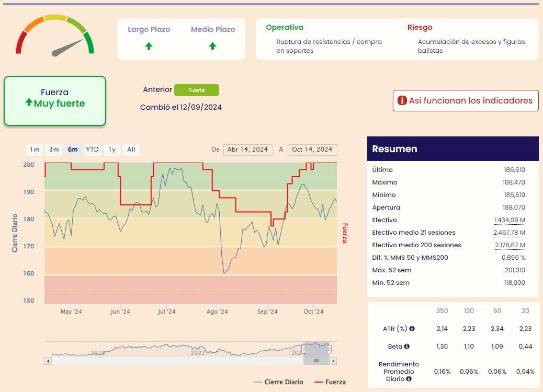Click the Apertura value 188,070
The width and height of the screenshot is (543, 392).
[514, 207]
